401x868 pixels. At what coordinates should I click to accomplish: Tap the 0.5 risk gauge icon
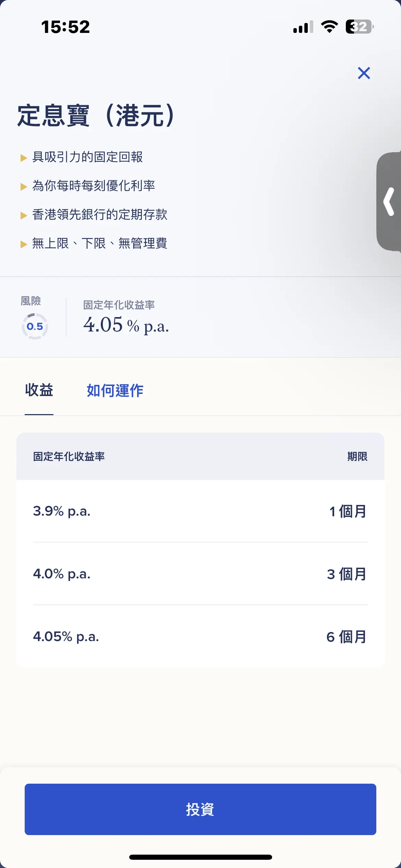point(35,326)
